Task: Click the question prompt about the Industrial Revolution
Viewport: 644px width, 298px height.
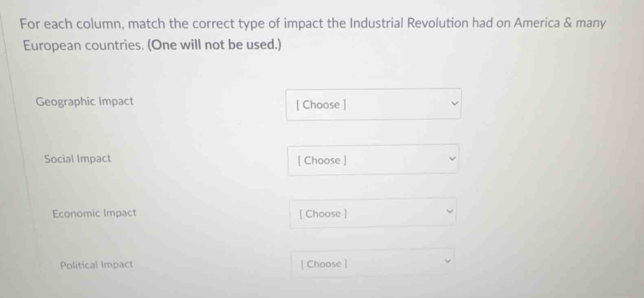Action: 313,23
